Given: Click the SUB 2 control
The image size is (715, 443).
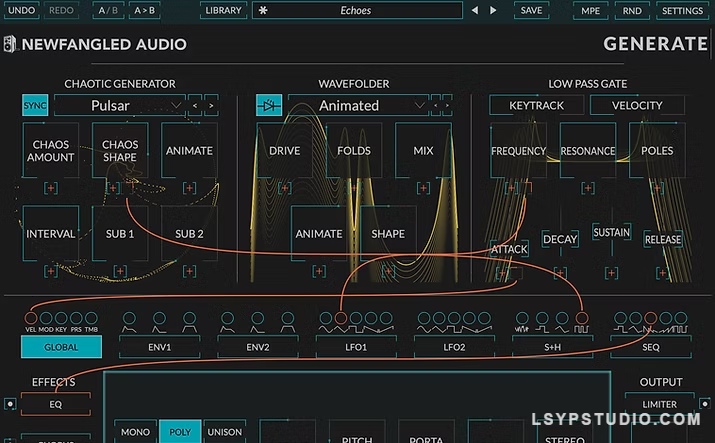Looking at the screenshot, I should [189, 234].
